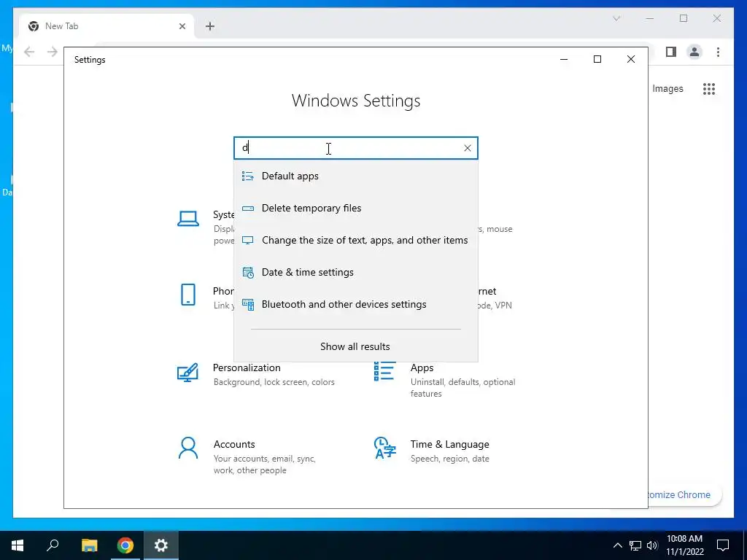This screenshot has width=747, height=560.
Task: Click the Bluetooth devices keyboard icon
Action: click(x=248, y=304)
